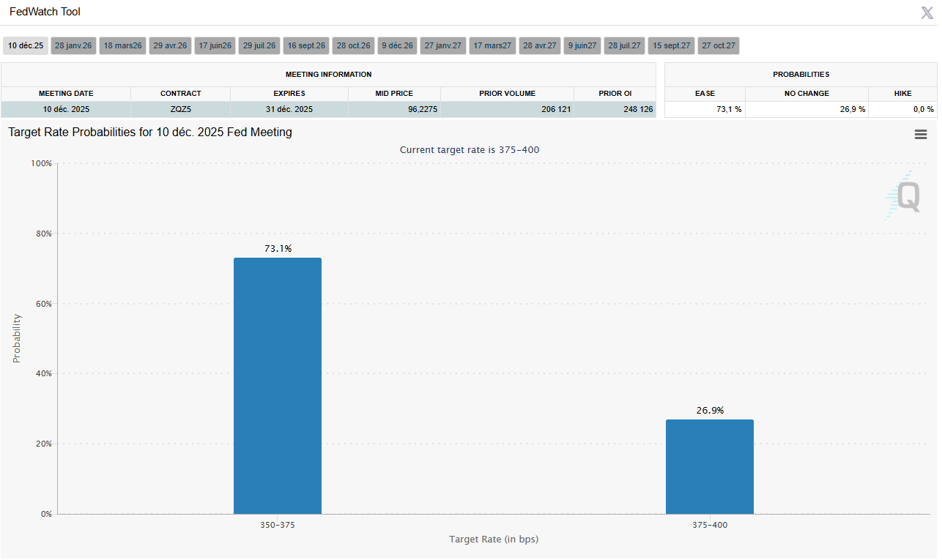Switch to the 28 janv.26 meeting tab
942x560 pixels.
point(73,46)
